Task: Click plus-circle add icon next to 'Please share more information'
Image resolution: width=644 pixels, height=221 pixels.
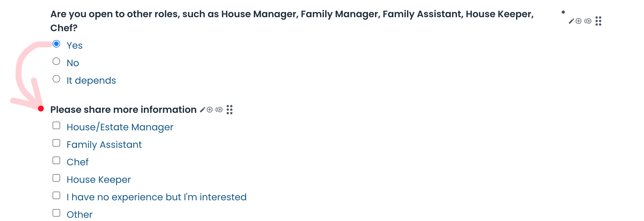Action: click(210, 110)
